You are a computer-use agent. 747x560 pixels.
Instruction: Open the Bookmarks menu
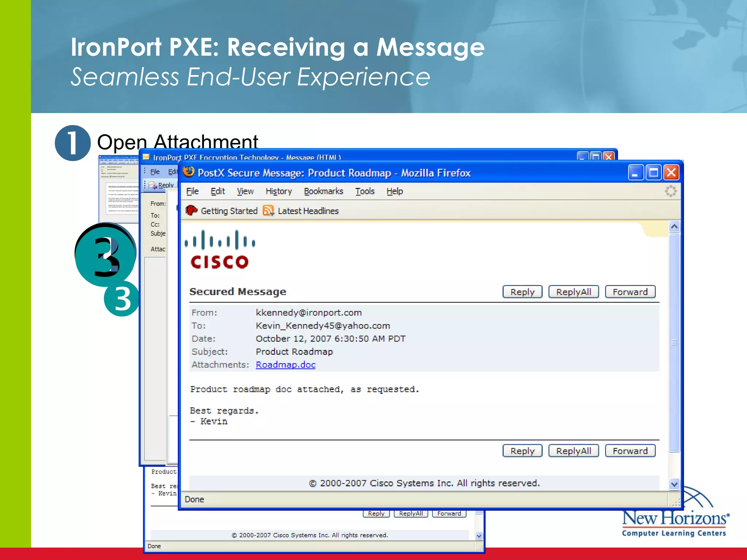324,191
